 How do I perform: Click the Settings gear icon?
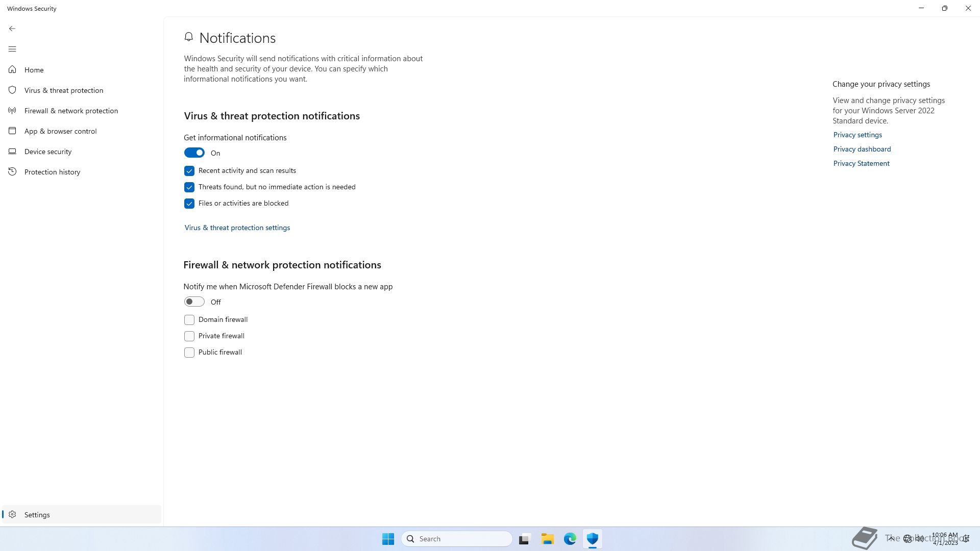[12, 514]
